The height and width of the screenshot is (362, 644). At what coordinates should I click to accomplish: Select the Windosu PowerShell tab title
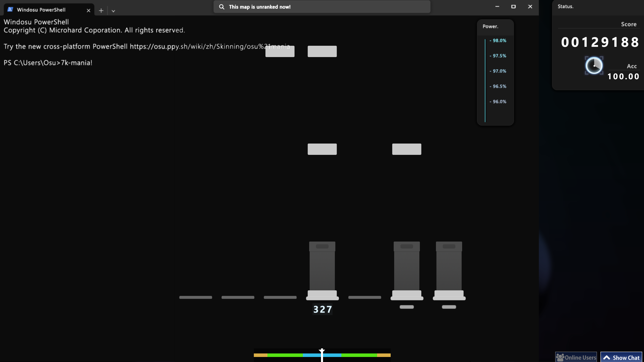(41, 10)
